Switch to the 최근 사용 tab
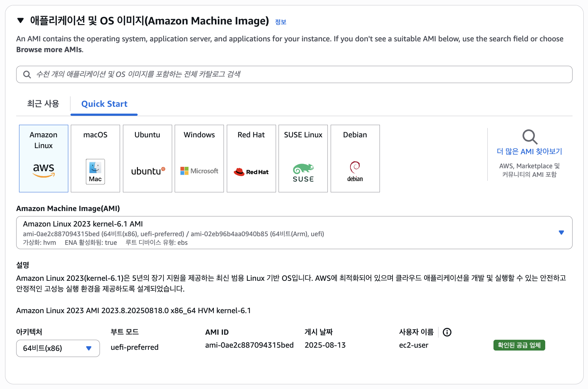The width and height of the screenshot is (588, 389). (x=43, y=104)
